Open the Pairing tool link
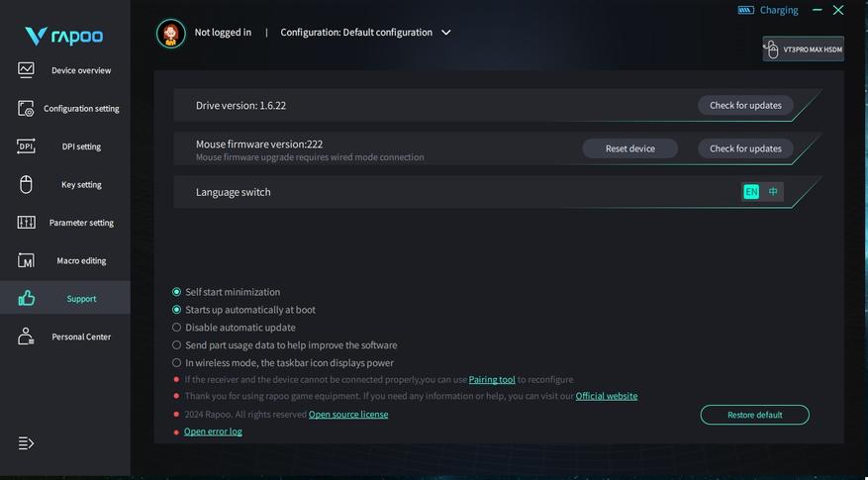 [492, 379]
